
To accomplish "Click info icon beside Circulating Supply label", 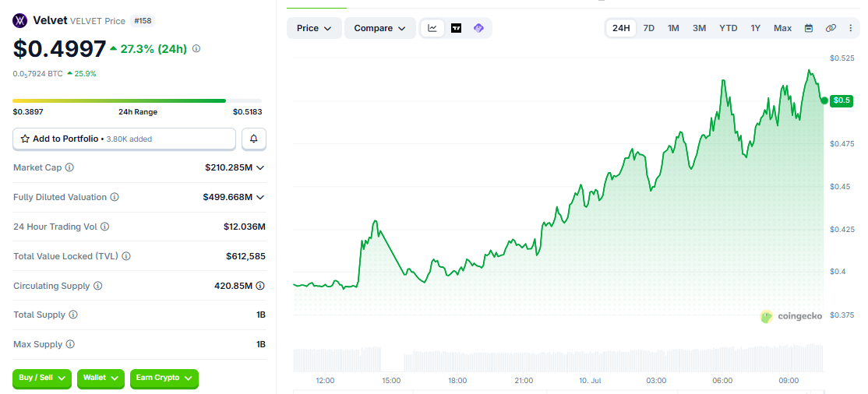I will pos(98,286).
